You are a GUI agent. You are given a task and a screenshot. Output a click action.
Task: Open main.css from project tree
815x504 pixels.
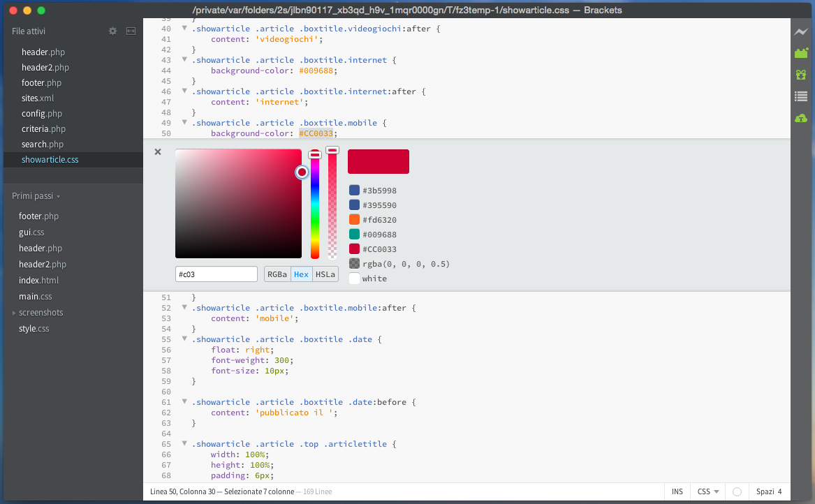pyautogui.click(x=36, y=297)
